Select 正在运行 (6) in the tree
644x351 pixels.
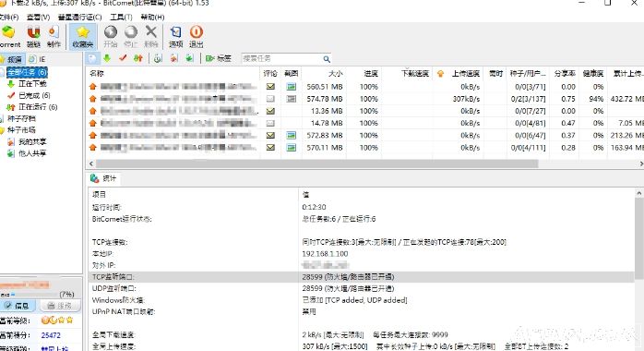tap(38, 107)
